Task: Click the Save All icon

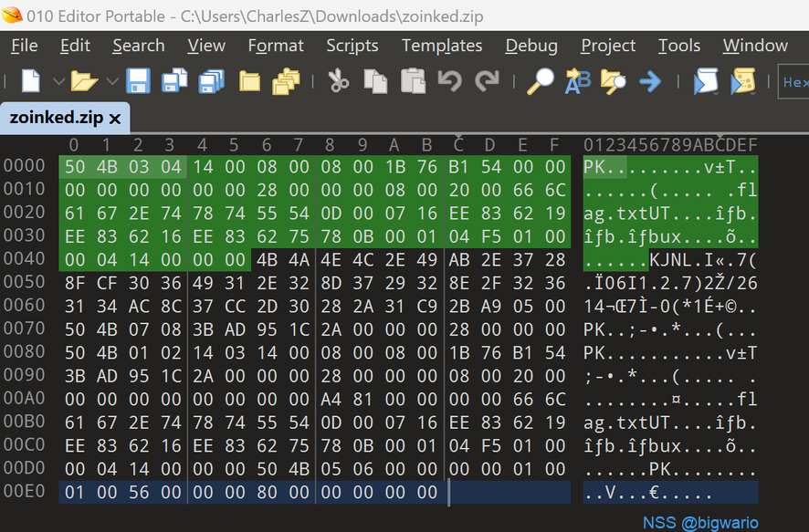Action: tap(212, 81)
